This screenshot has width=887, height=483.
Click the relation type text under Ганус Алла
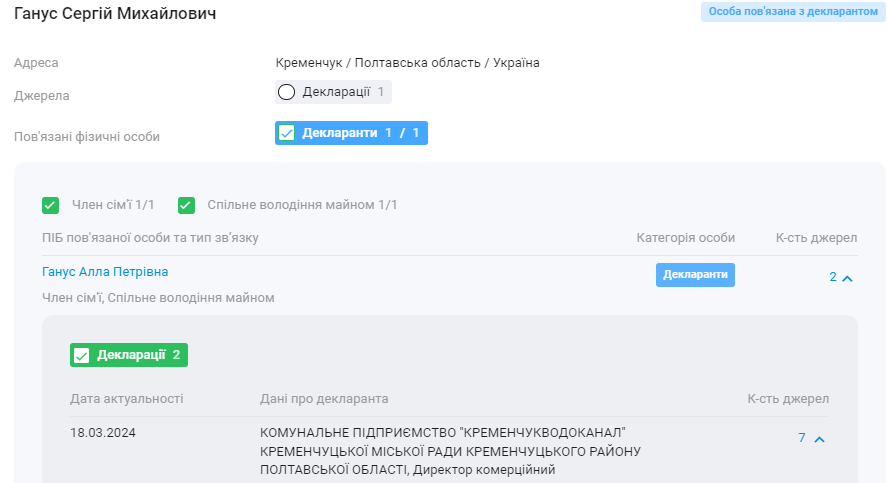coord(158,298)
